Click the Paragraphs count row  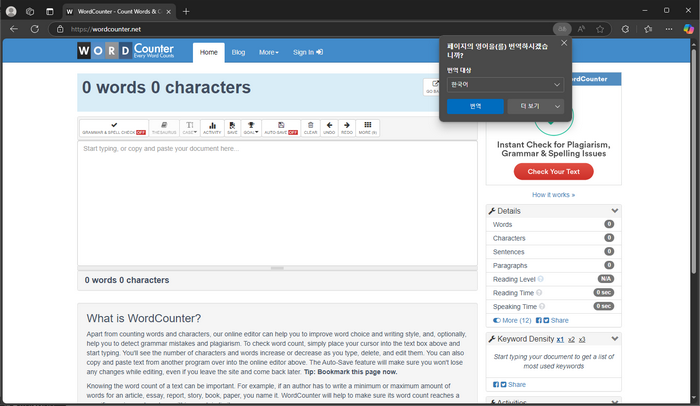click(553, 265)
